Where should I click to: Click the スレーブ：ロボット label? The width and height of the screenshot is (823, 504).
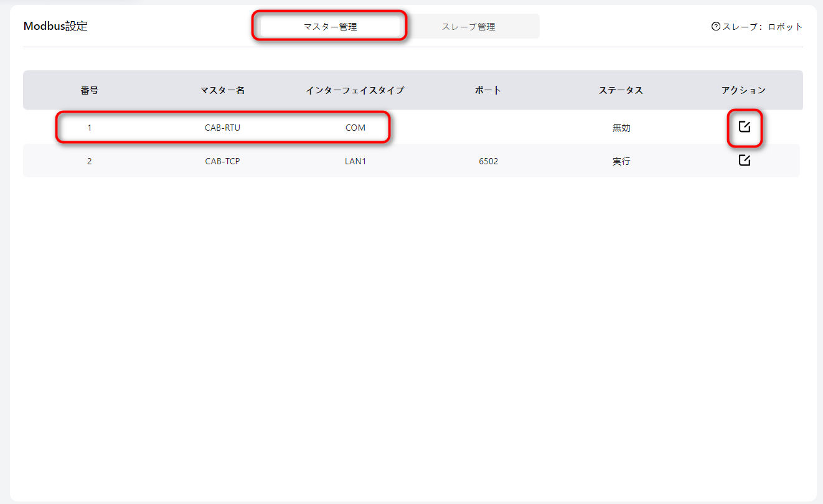tap(762, 27)
